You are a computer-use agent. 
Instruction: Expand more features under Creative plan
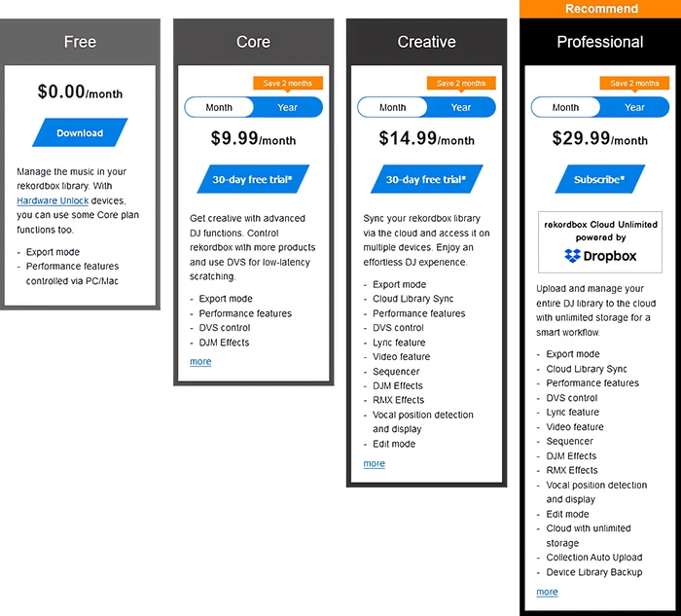point(374,463)
